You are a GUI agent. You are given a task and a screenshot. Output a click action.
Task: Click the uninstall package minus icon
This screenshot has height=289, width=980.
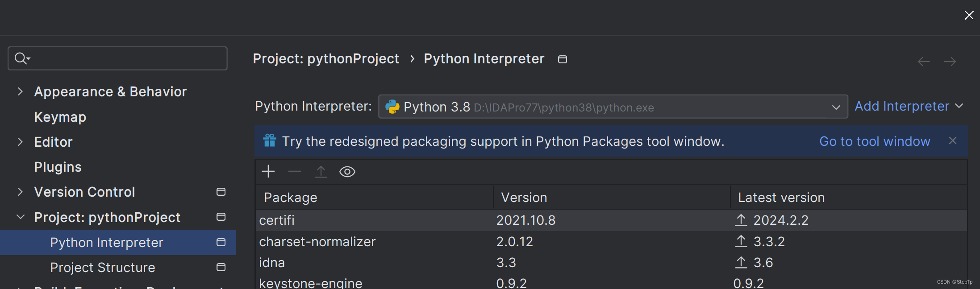(x=295, y=172)
